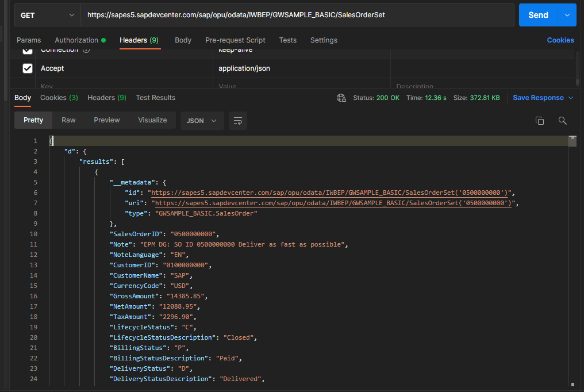Screen dimensions: 584x392
Task: Switch to the request Body tab
Action: (183, 40)
